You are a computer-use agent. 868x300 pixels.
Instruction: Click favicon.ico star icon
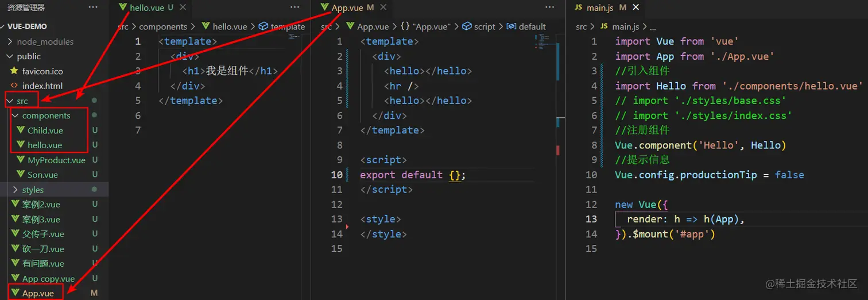(x=14, y=71)
